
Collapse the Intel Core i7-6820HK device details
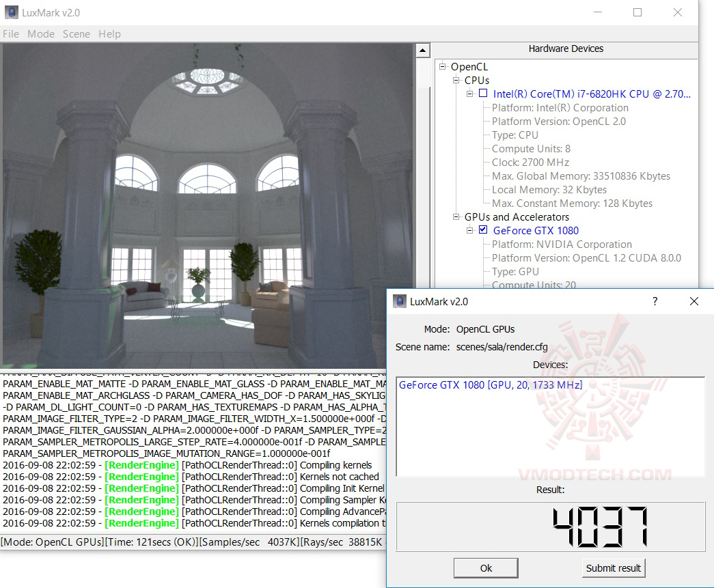(x=469, y=94)
